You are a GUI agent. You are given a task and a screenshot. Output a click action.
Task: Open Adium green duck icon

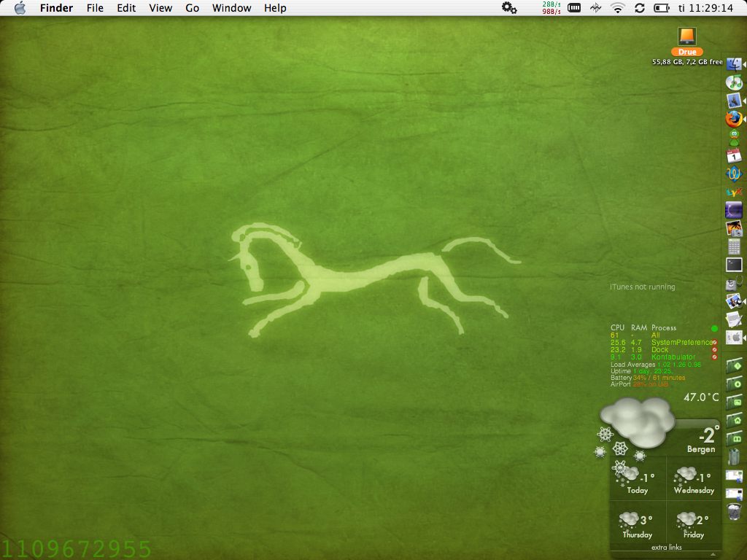click(734, 138)
